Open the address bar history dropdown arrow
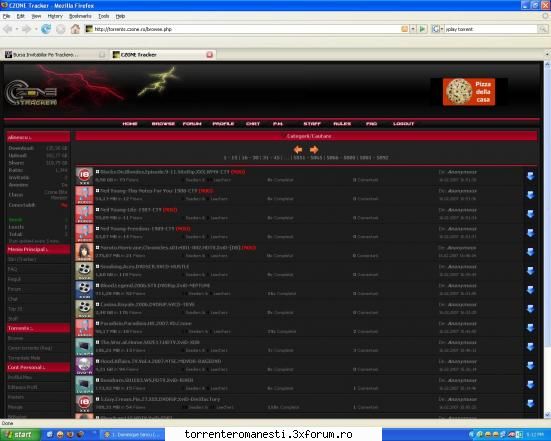 pos(414,29)
